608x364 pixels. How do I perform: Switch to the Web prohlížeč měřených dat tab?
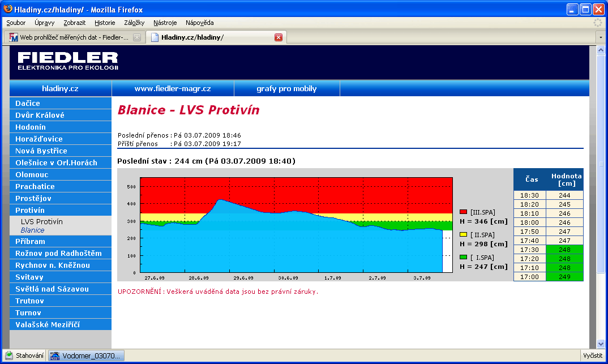pos(75,37)
